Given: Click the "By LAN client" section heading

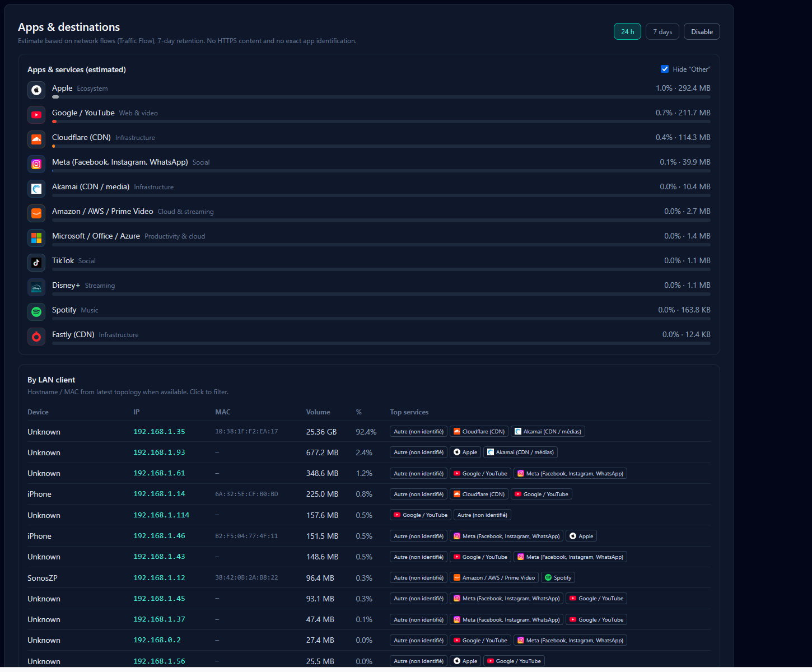Looking at the screenshot, I should click(51, 380).
